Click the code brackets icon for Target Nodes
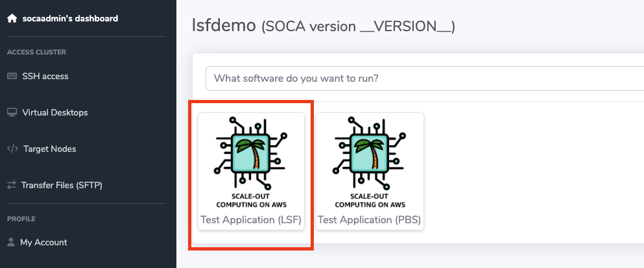 [12, 149]
